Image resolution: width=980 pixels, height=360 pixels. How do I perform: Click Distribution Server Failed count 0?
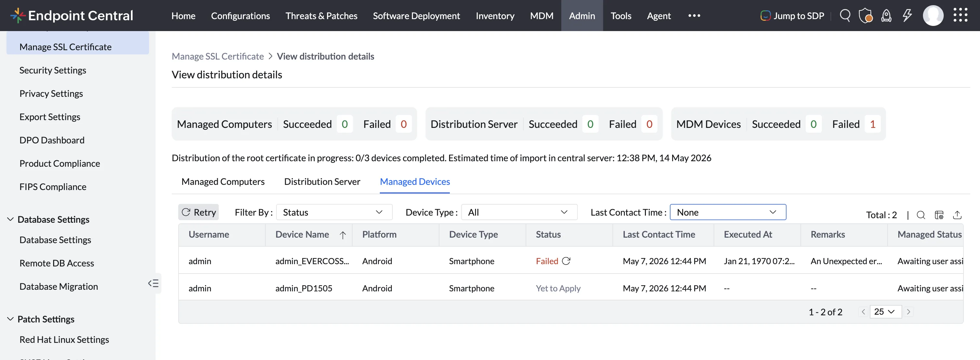(x=649, y=124)
